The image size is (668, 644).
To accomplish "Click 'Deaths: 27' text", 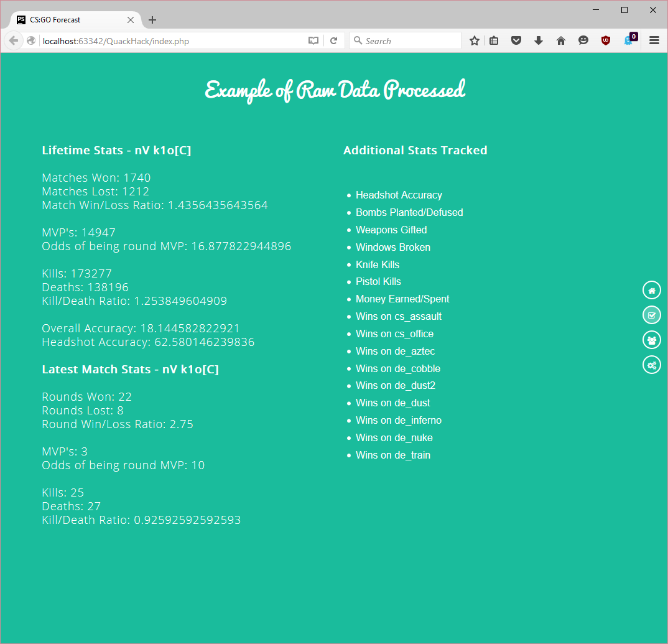I will coord(71,506).
